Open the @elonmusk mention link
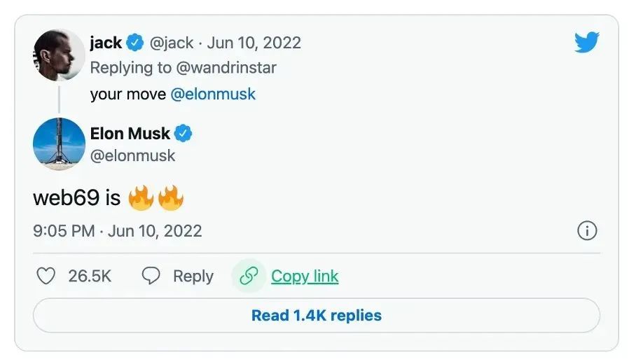 (x=213, y=94)
